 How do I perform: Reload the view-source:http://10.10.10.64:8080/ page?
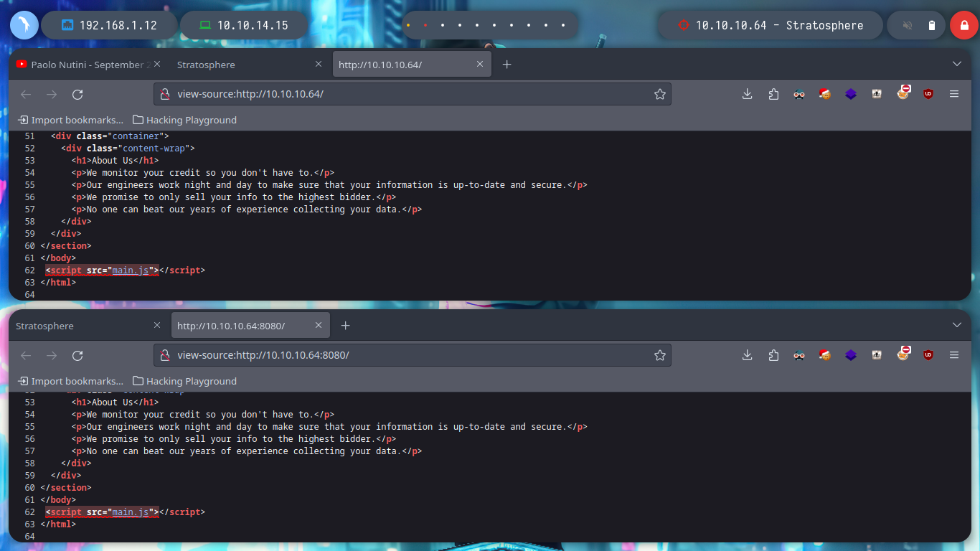pos(77,355)
